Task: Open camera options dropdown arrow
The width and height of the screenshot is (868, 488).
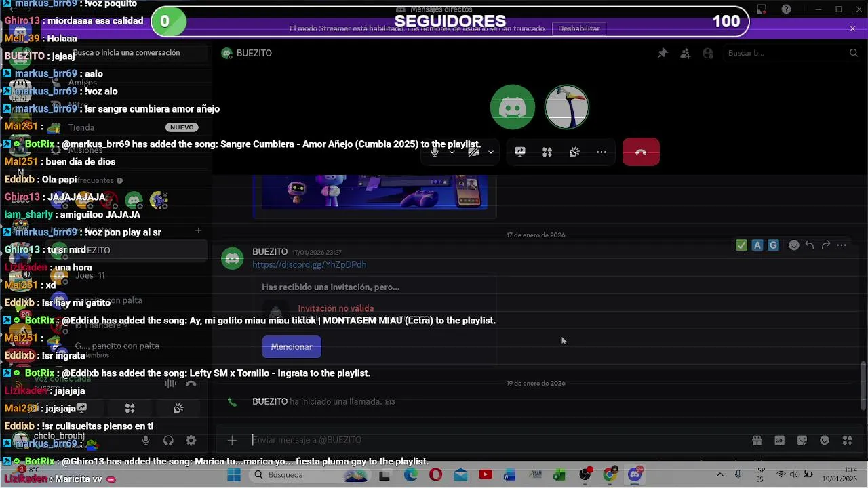Action: coord(490,152)
